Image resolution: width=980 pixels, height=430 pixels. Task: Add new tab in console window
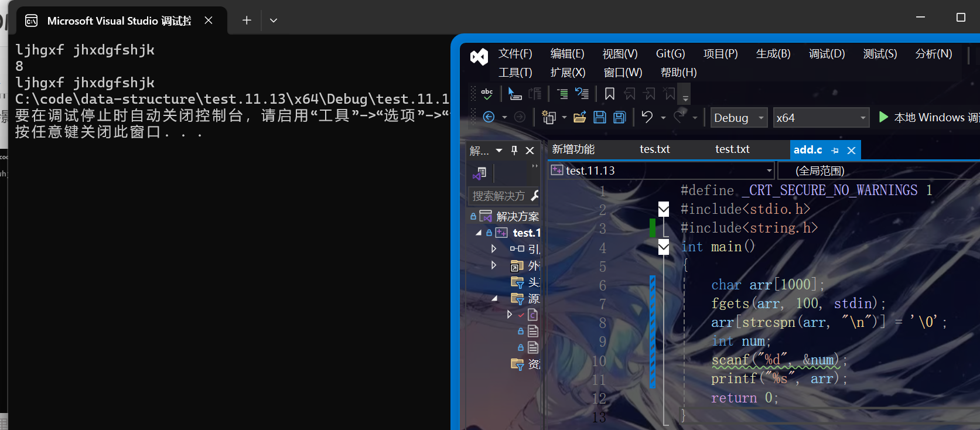[x=247, y=21]
